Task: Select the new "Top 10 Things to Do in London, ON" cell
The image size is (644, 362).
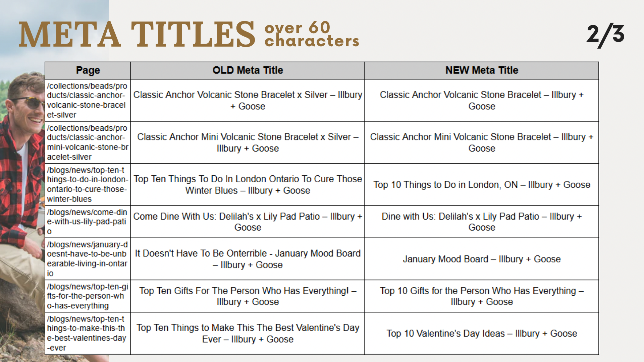Action: [x=482, y=185]
